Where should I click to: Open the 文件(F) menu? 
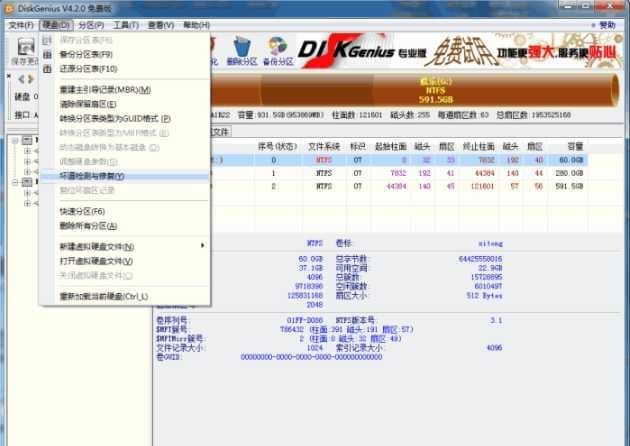(21, 25)
